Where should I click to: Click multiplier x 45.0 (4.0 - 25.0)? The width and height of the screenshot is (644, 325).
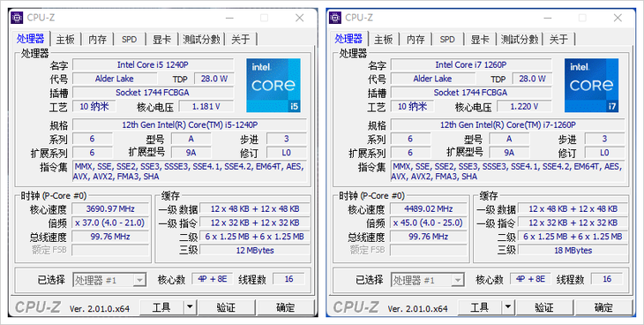coord(429,223)
